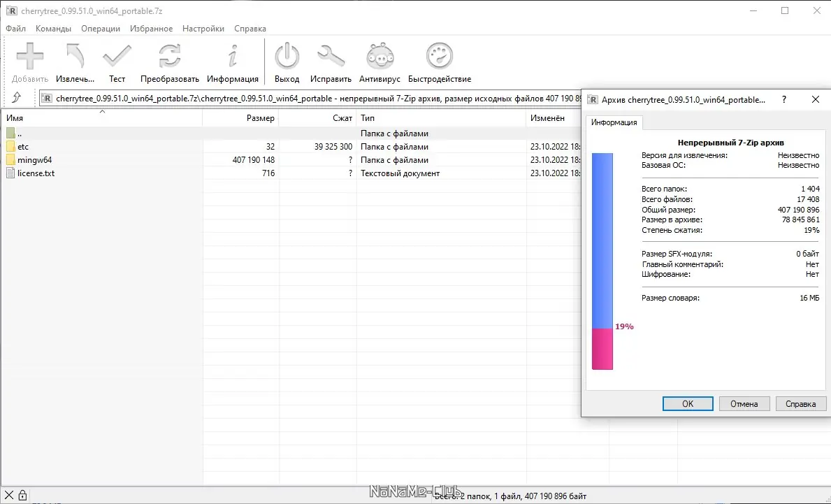Click the Исправить wrench icon
This screenshot has height=504, width=831.
click(x=331, y=56)
